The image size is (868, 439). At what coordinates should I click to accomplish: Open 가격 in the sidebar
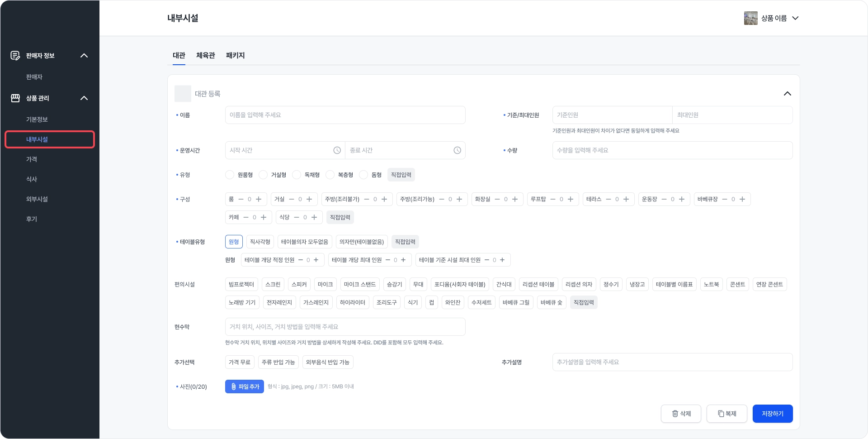click(32, 159)
